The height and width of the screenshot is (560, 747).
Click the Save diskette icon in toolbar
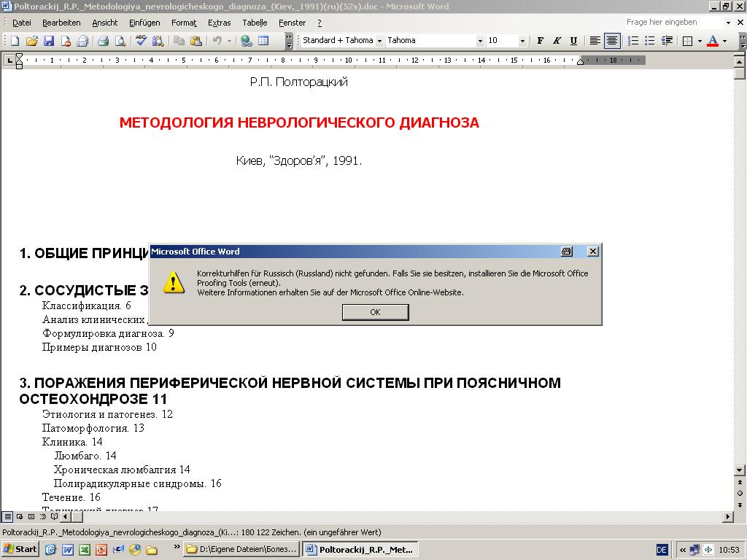pyautogui.click(x=49, y=41)
